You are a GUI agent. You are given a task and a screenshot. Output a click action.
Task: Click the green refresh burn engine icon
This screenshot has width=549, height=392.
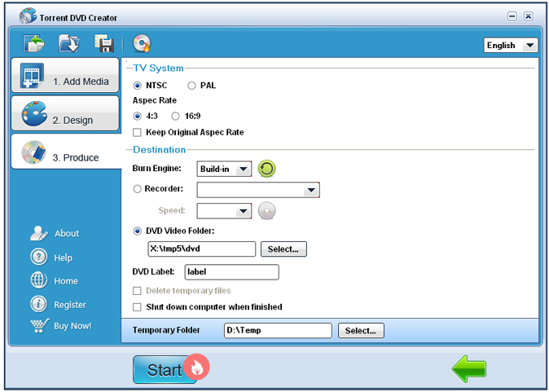[267, 169]
